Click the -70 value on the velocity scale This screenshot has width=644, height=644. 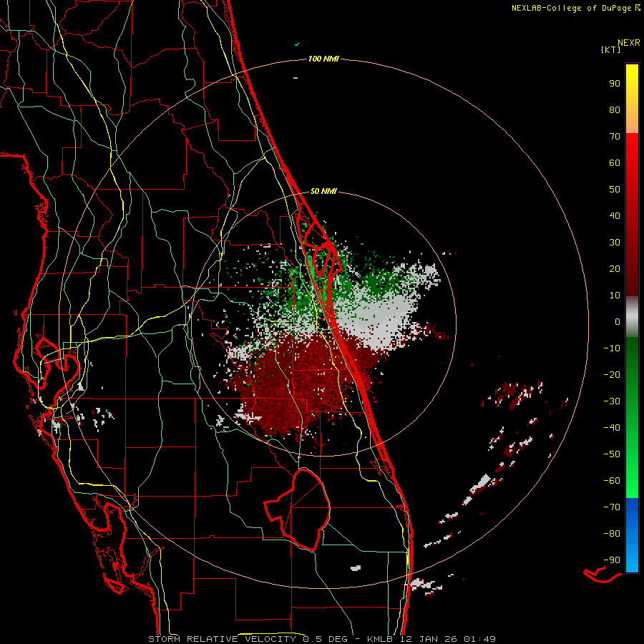pos(612,507)
